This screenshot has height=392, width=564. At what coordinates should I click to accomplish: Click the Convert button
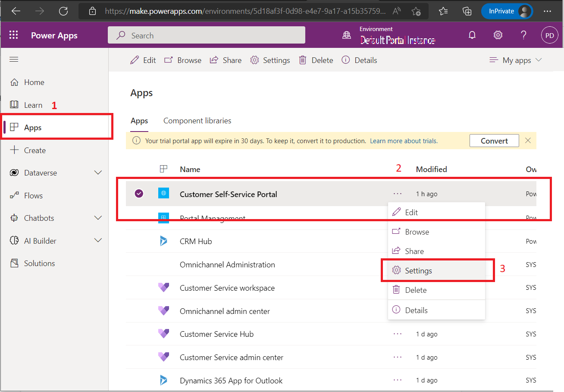[x=494, y=141]
